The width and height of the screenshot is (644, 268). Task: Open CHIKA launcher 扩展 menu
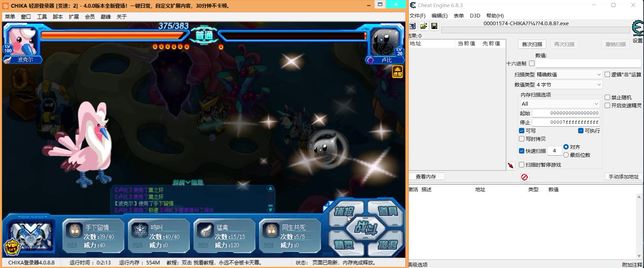tap(74, 16)
